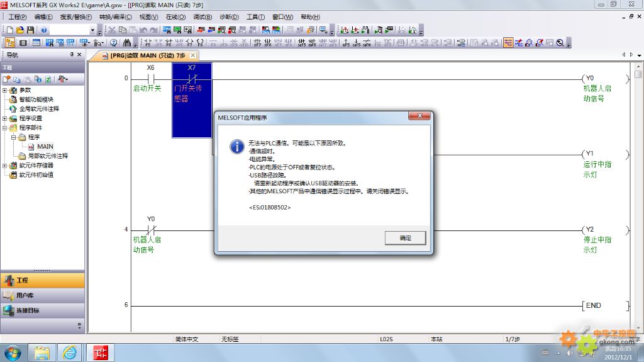Click the blue question mark help icon next to save

(44, 30)
